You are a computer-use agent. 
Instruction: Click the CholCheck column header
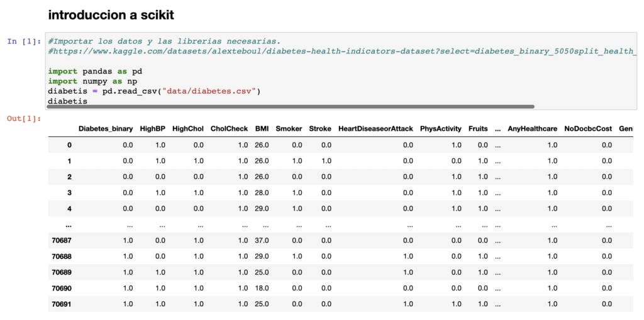click(x=229, y=129)
